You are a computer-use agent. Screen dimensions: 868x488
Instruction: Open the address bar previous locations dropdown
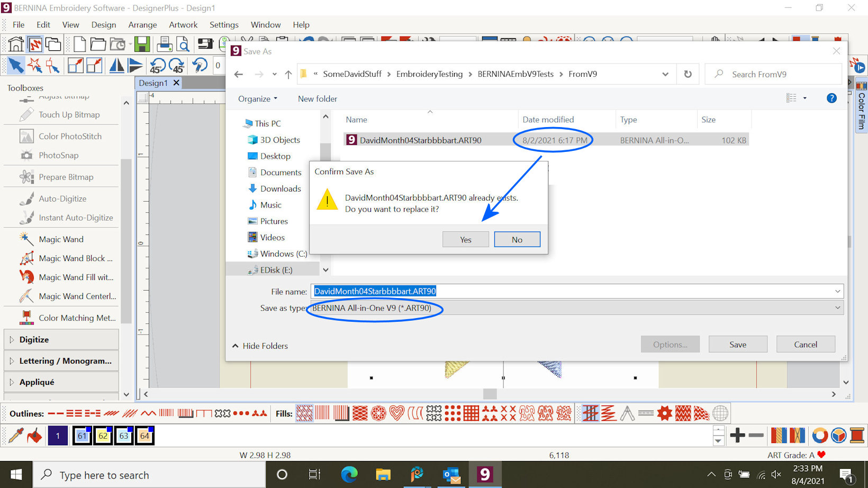[665, 74]
